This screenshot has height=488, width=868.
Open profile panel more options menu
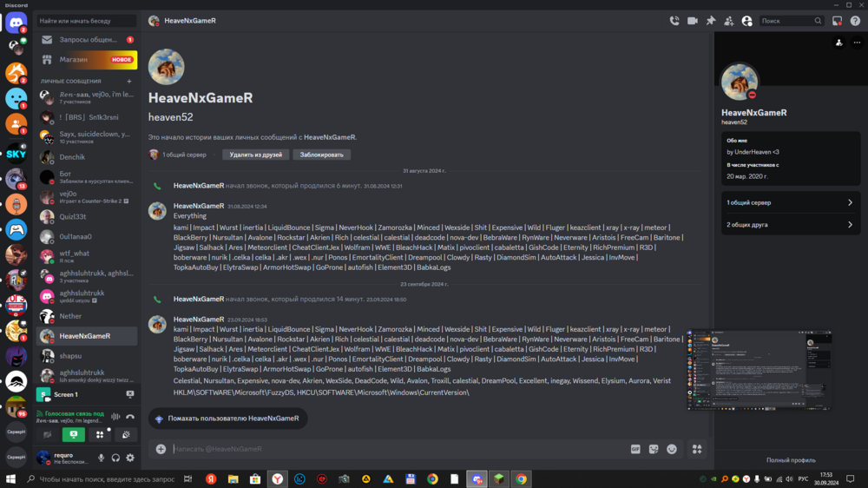coord(857,43)
